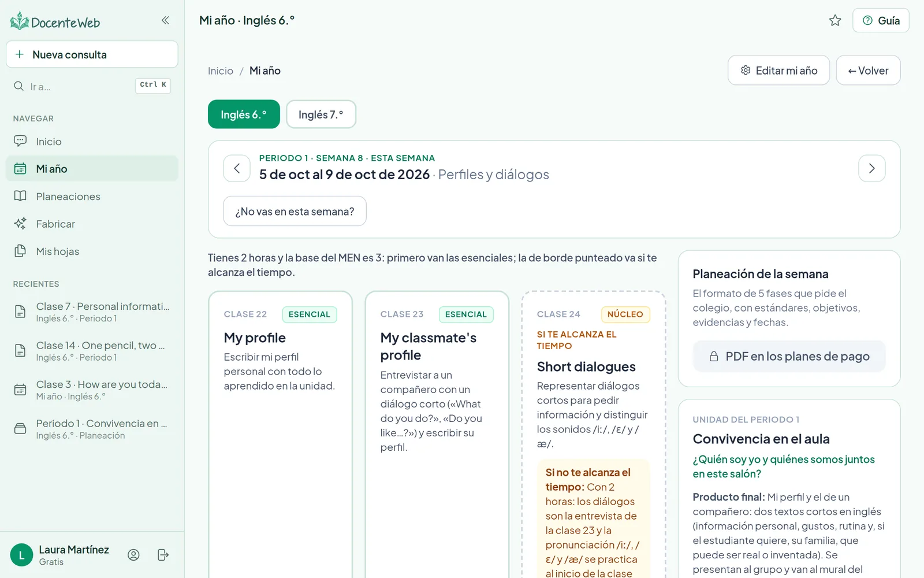Open recent item Clase 3 How are you today

point(92,390)
